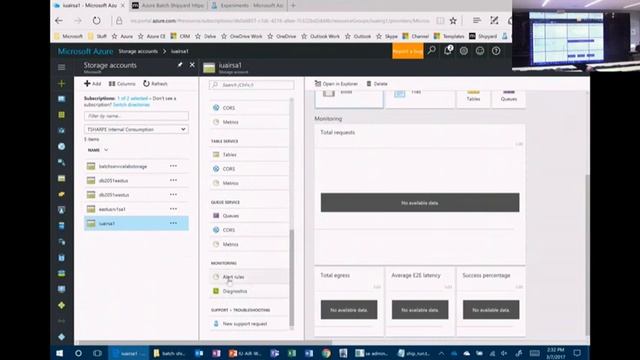Go back in the browser
Image resolution: width=640 pixels, height=360 pixels.
click(59, 20)
